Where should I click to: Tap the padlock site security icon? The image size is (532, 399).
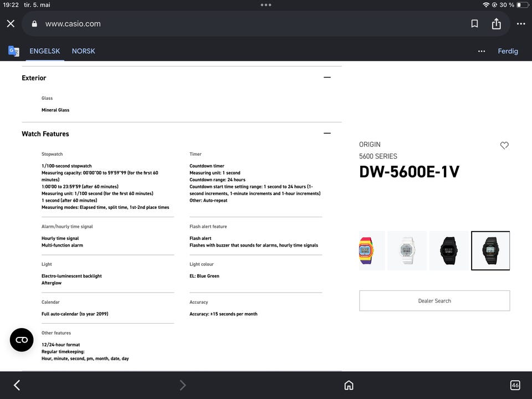click(x=34, y=24)
